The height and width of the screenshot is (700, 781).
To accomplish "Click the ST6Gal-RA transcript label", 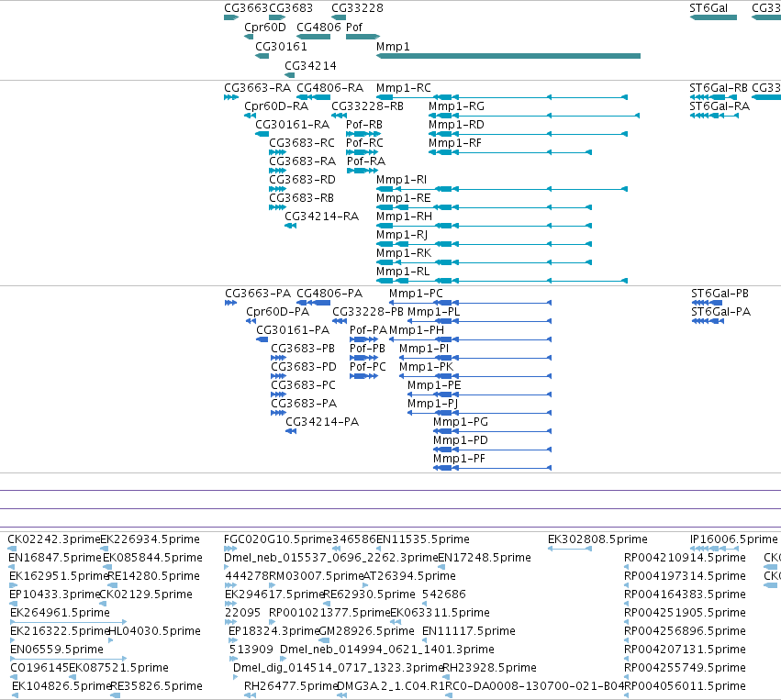I will tap(720, 106).
